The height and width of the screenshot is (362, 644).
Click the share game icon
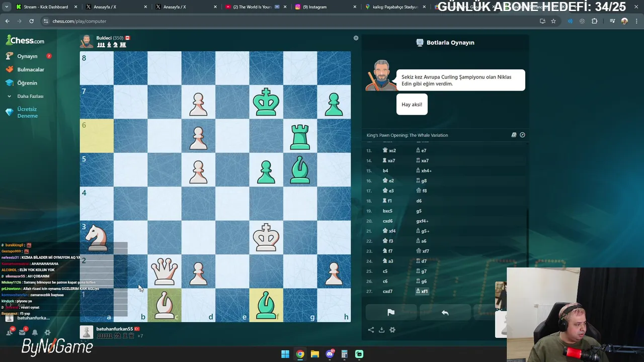coord(371,330)
